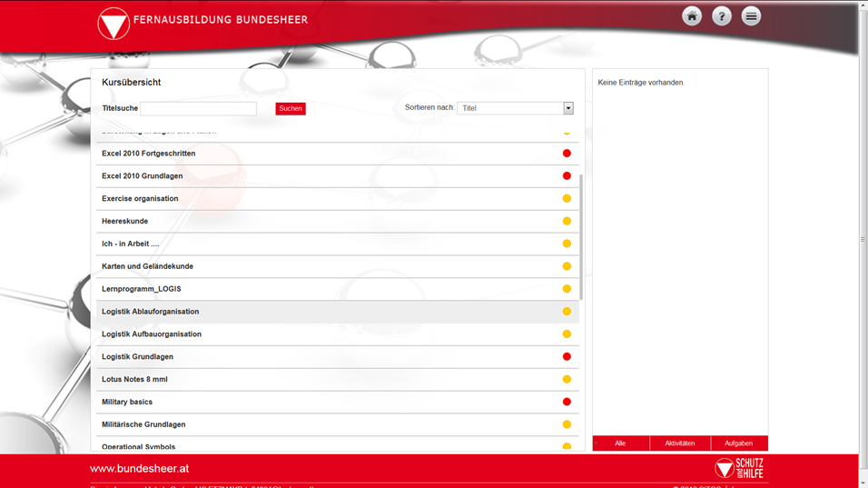Click the sort dropdown arrow button

[568, 108]
